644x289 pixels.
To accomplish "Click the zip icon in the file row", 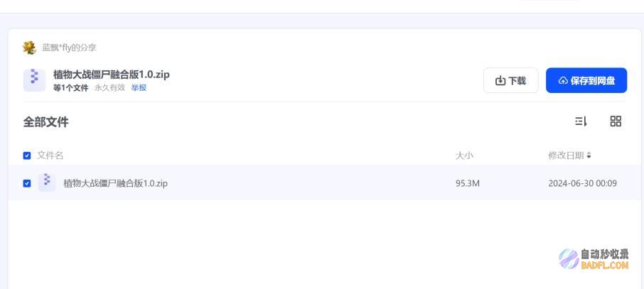I will [x=47, y=182].
